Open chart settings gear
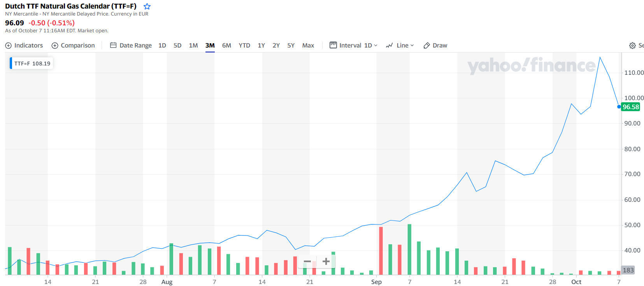The width and height of the screenshot is (644, 286). [632, 46]
